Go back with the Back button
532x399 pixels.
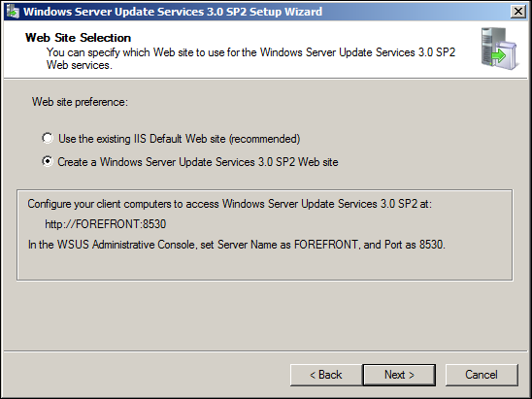(x=326, y=375)
